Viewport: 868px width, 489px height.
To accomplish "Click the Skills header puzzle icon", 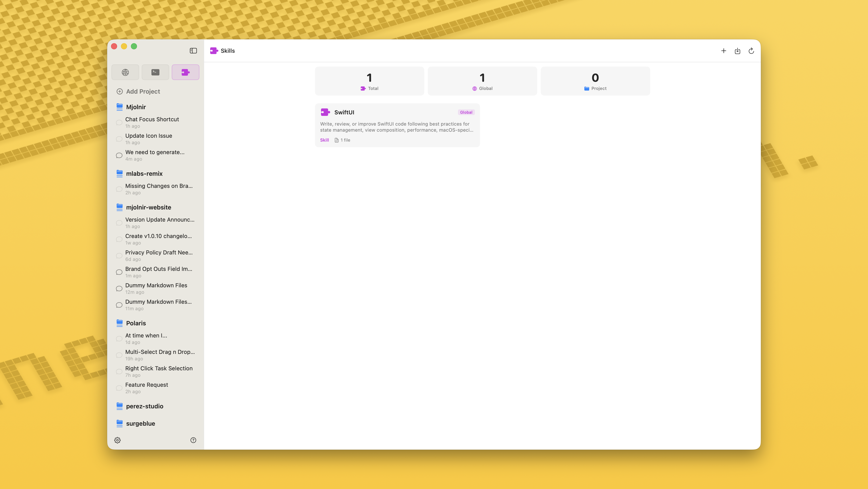I will [214, 51].
